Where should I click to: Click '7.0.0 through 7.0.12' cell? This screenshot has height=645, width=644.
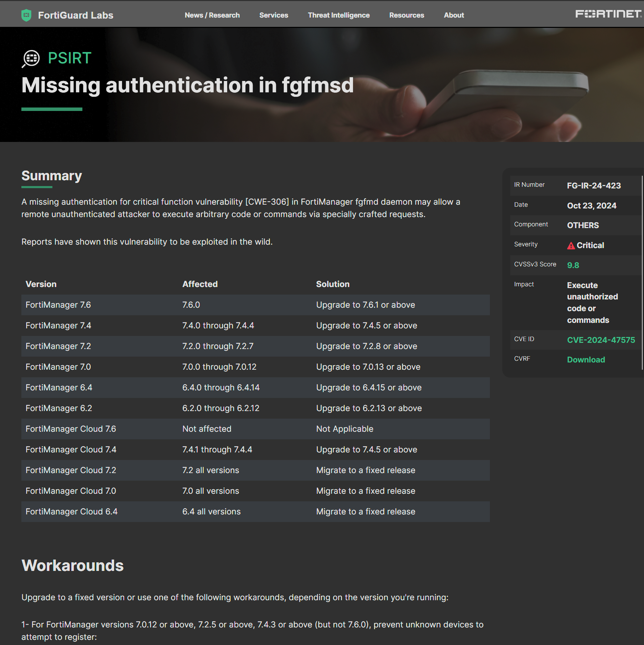pos(219,367)
